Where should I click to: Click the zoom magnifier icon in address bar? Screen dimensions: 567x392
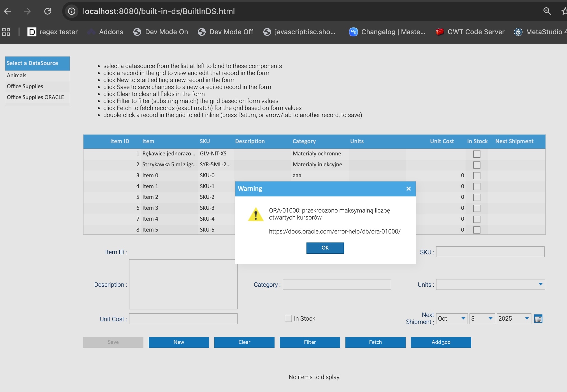click(x=547, y=11)
